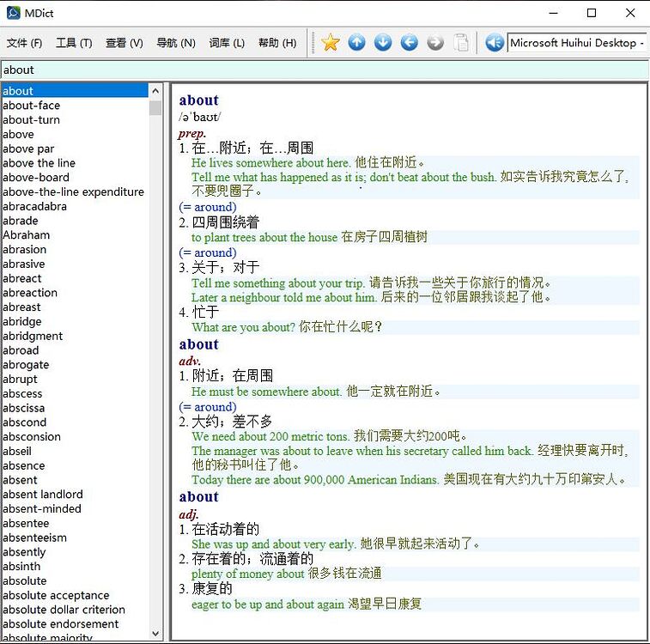Screen dimensions: 650x644
Task: Click the MDict app icon in title bar
Action: point(13,13)
